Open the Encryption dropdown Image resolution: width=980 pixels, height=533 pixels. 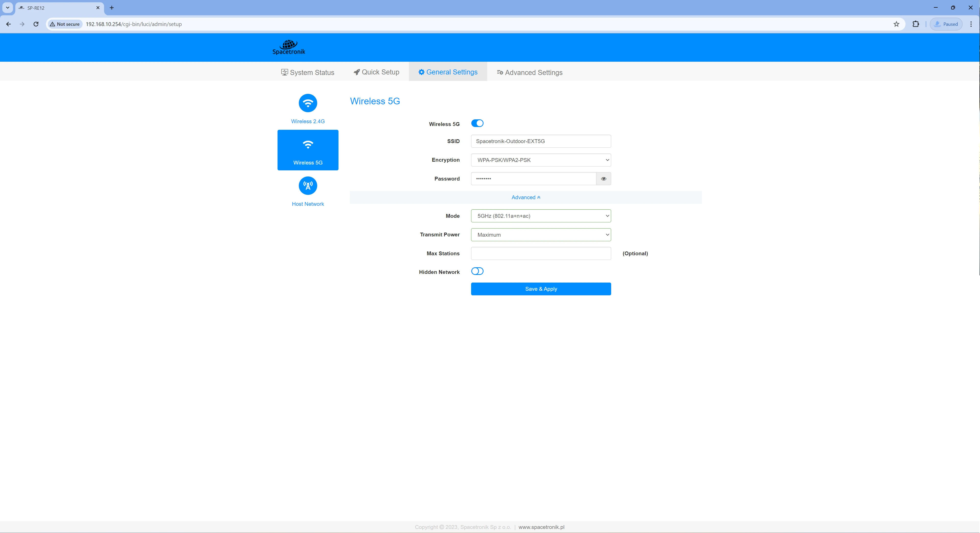pos(541,160)
